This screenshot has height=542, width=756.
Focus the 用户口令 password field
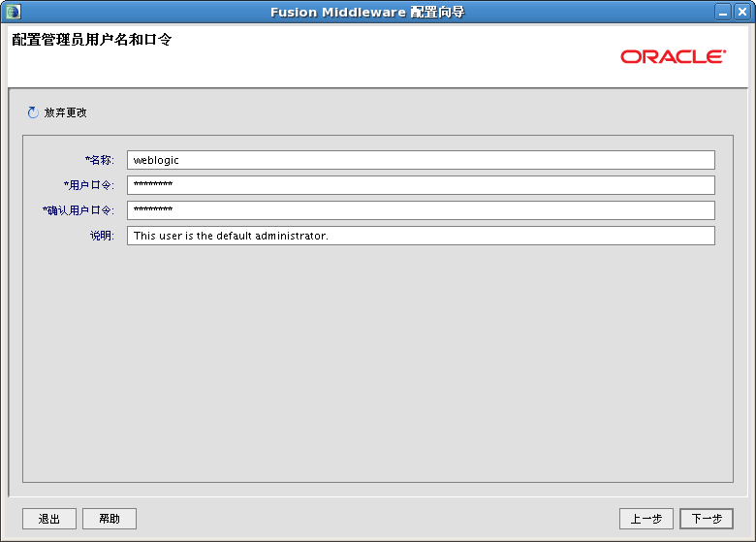click(x=421, y=185)
